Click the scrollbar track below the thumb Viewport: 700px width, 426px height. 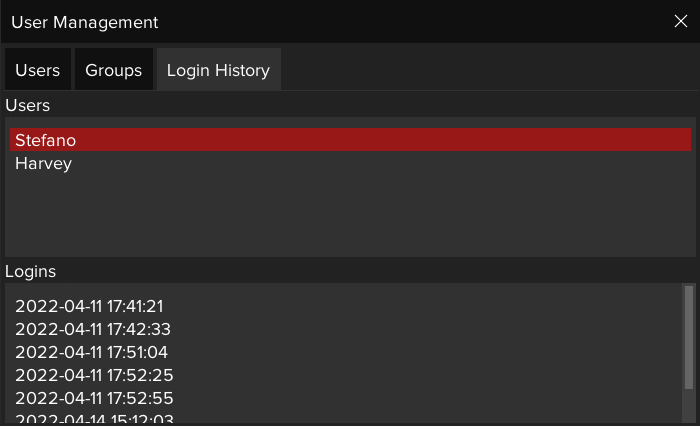pyautogui.click(x=688, y=405)
